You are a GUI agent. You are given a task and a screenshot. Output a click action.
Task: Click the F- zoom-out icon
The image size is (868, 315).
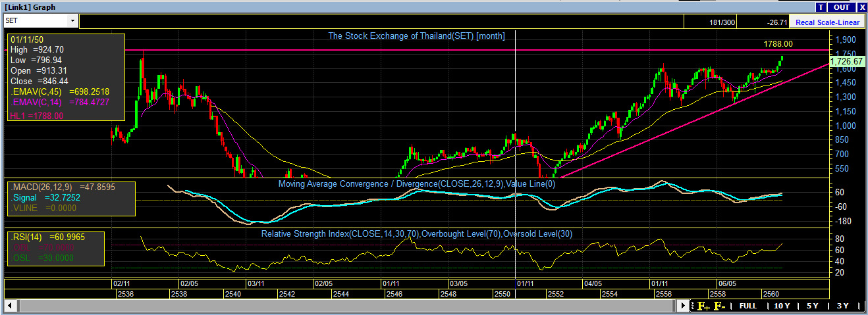click(719, 306)
